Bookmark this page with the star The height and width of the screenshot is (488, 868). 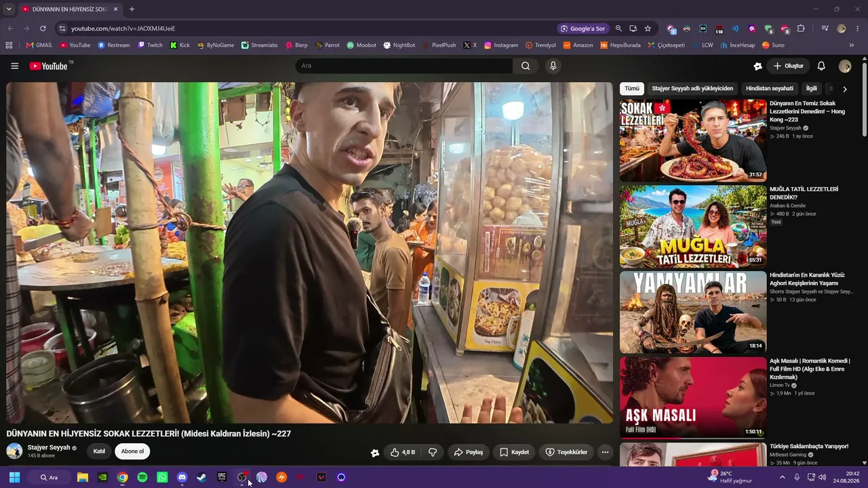click(x=648, y=28)
